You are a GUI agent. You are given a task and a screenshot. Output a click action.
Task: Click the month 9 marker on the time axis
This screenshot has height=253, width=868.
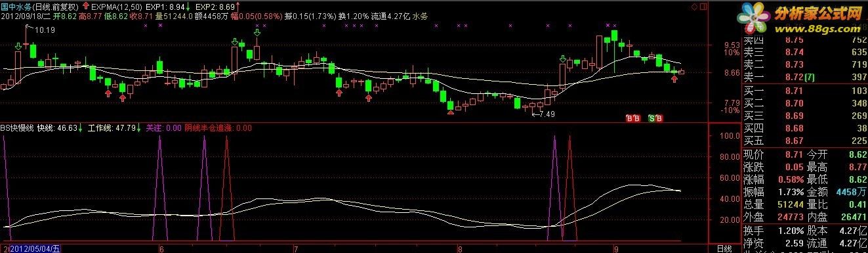click(x=615, y=249)
